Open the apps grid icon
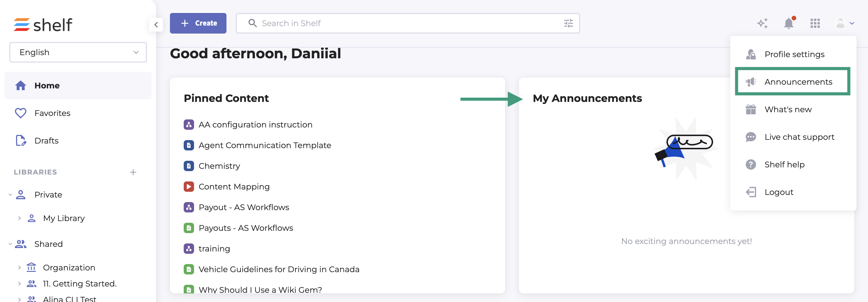 coord(815,23)
